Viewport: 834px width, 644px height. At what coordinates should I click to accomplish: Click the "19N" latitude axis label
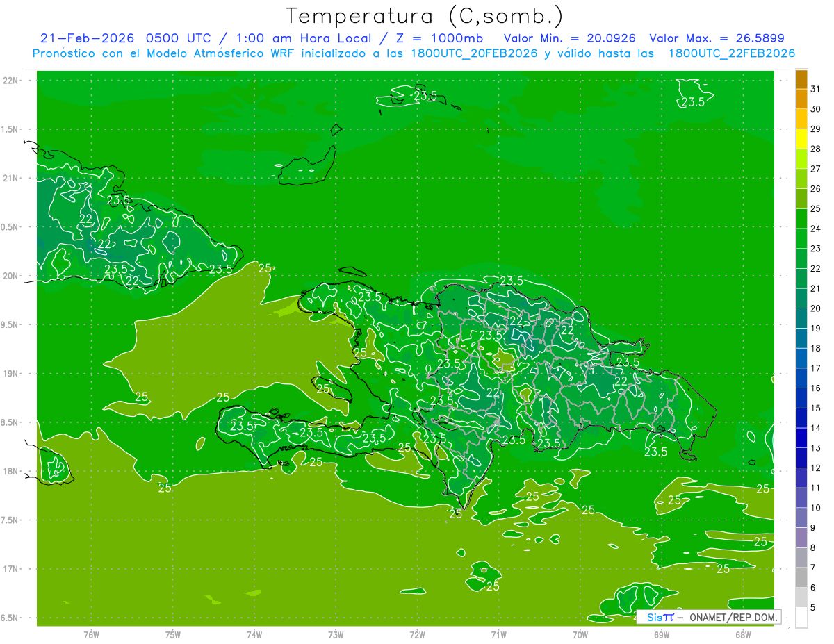click(10, 374)
